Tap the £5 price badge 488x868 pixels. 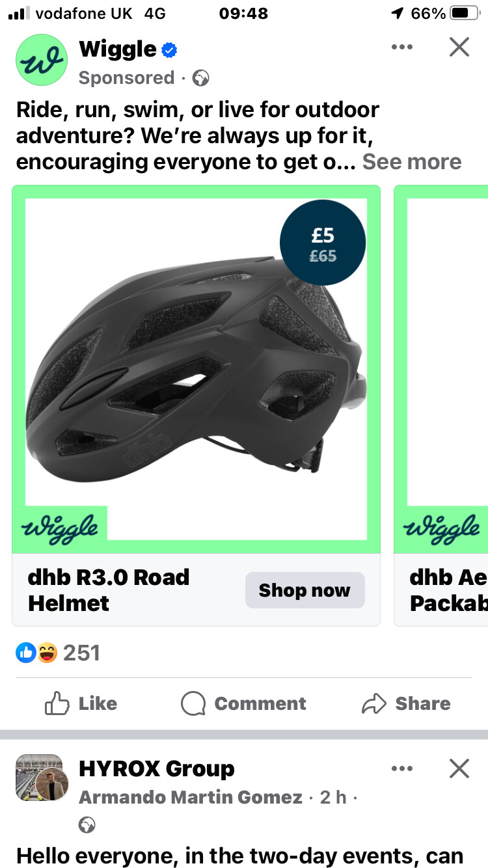323,242
